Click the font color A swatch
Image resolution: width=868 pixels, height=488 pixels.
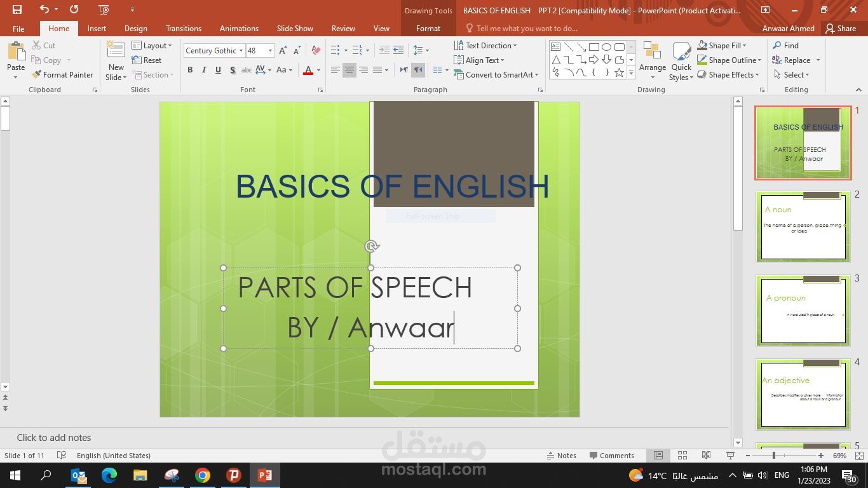308,70
